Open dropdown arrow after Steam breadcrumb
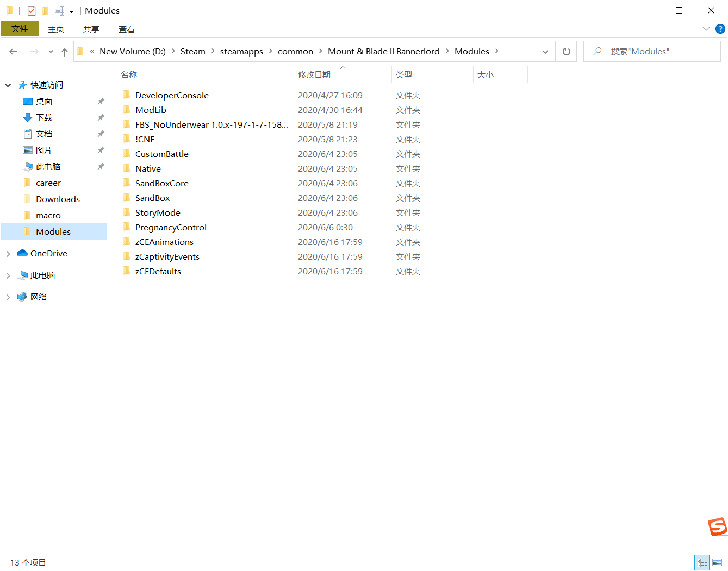The image size is (728, 571). [213, 51]
